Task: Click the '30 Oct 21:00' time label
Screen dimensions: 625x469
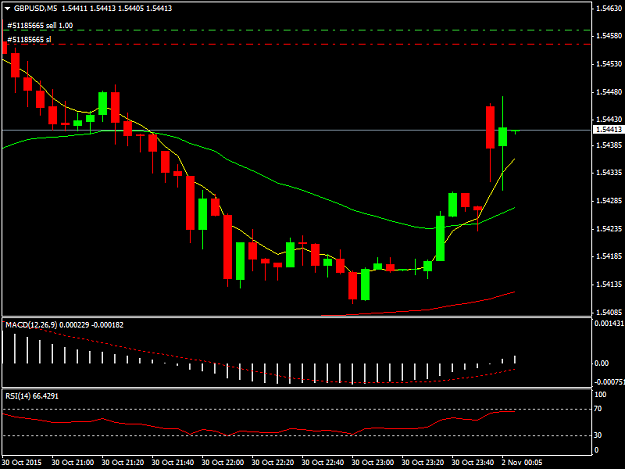Action: pos(73,463)
